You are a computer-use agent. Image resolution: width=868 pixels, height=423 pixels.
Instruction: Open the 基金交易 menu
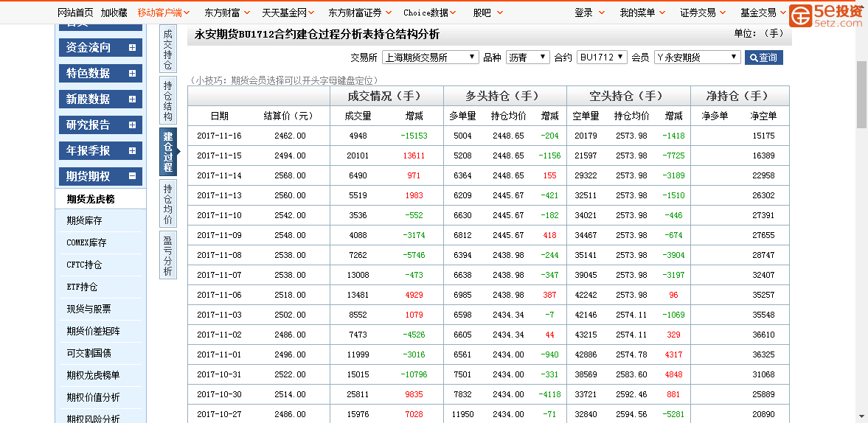coord(763,13)
